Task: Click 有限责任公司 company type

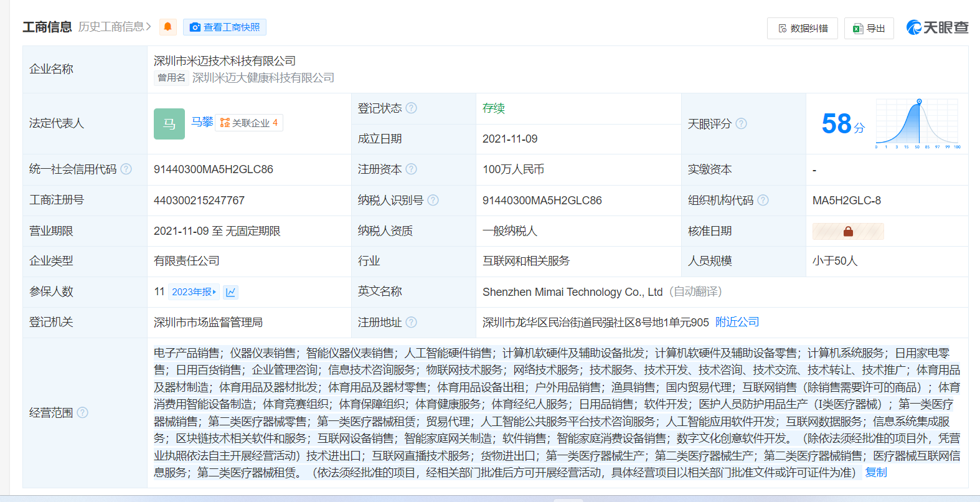Action: click(187, 260)
